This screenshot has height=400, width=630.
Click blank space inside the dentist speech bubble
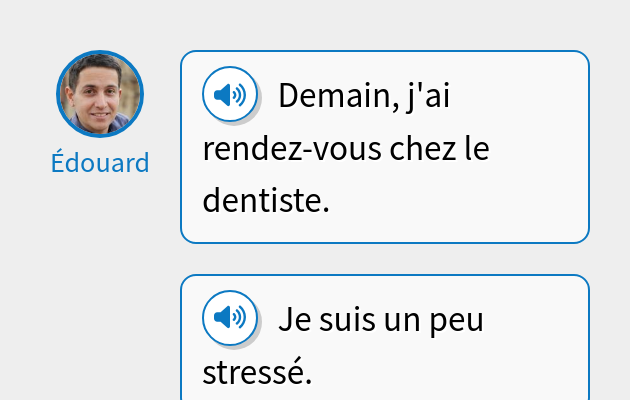pos(480,205)
